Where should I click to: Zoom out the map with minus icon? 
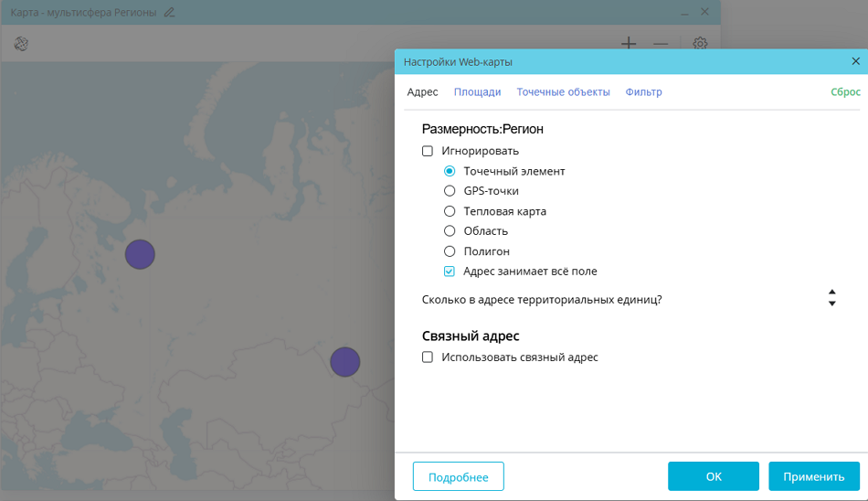(x=661, y=43)
